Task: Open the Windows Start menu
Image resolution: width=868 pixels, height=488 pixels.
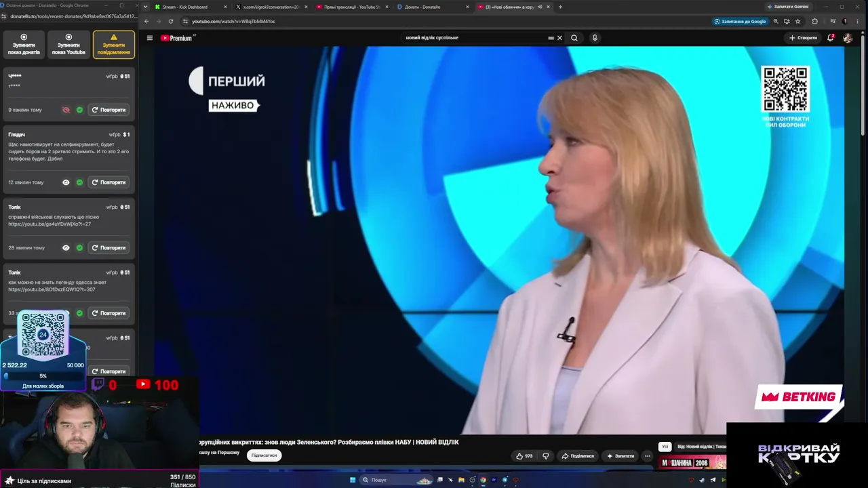Action: (353, 480)
